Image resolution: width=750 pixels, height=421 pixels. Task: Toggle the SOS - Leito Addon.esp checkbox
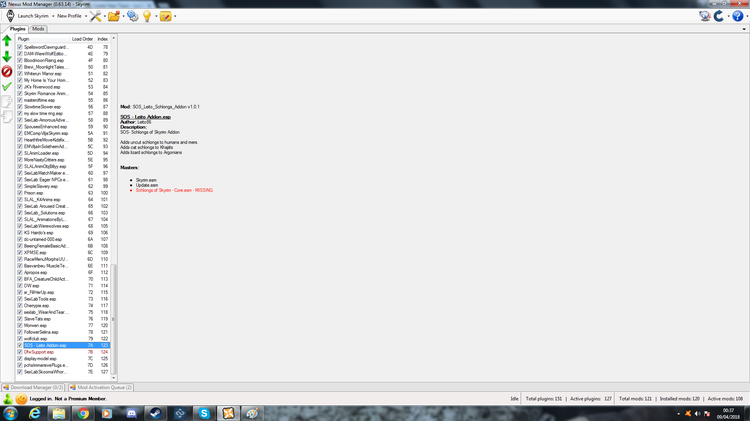click(x=20, y=345)
